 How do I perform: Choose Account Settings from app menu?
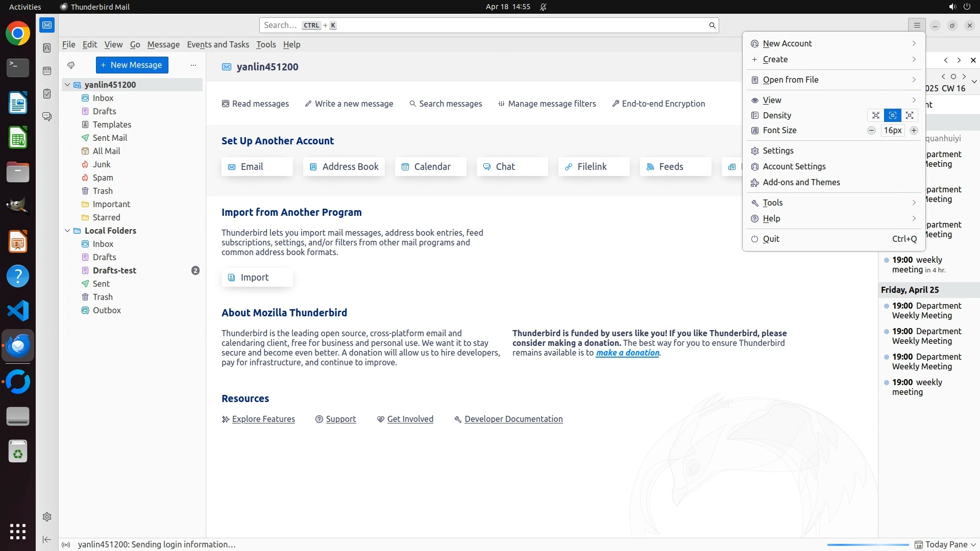pyautogui.click(x=794, y=166)
